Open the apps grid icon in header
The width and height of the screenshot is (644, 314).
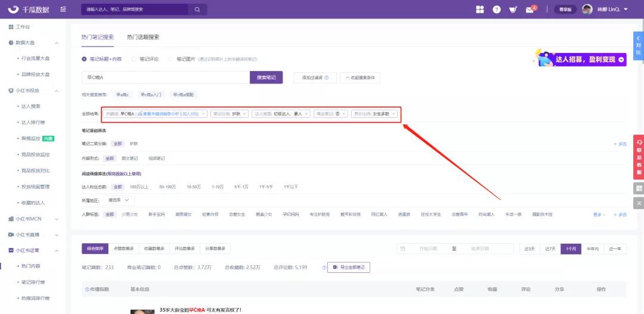coord(480,10)
